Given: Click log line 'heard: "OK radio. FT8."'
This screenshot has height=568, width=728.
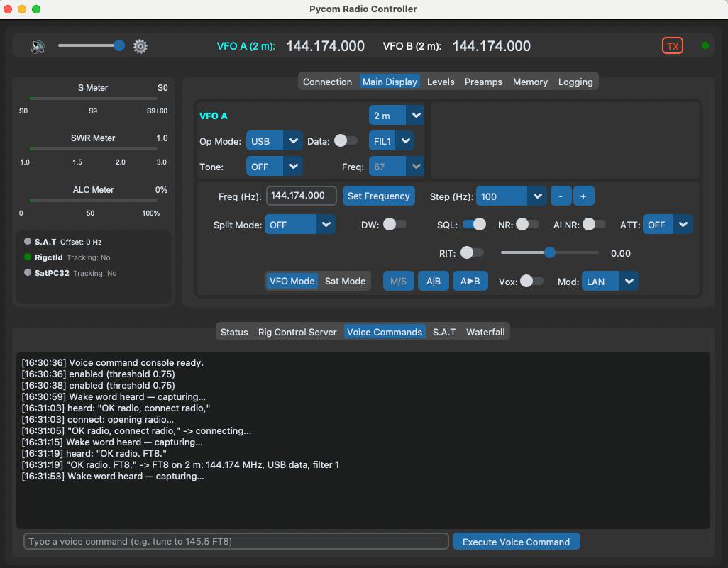Looking at the screenshot, I should pyautogui.click(x=94, y=453).
